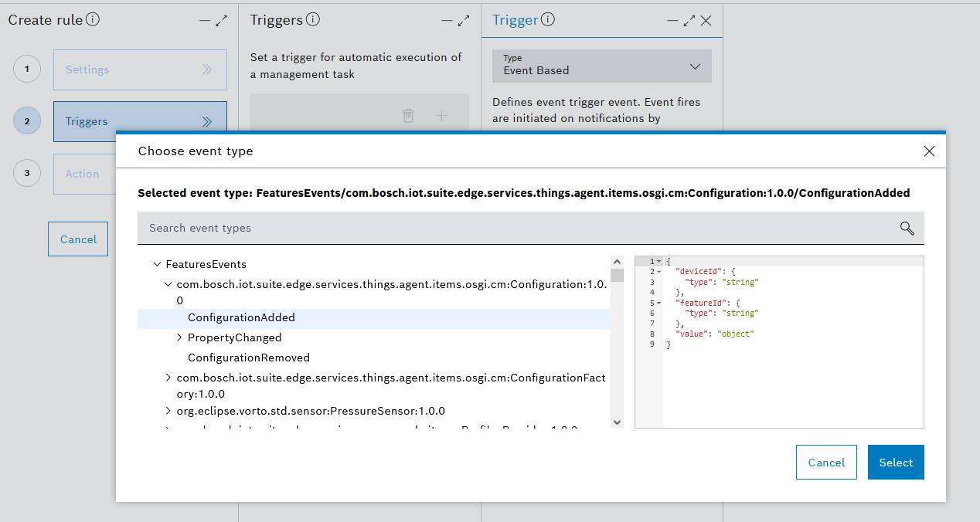Click the "value": "object" line in the schema
980x522 pixels.
pyautogui.click(x=714, y=334)
